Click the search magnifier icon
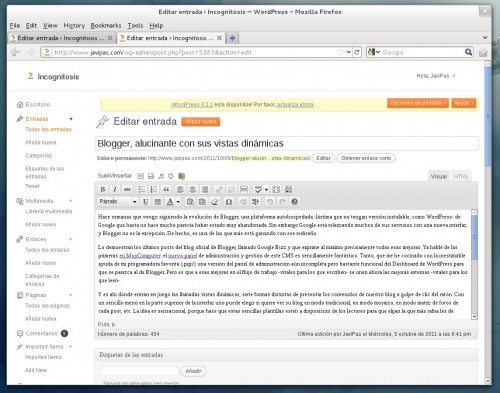The width and height of the screenshot is (500, 393). click(x=468, y=52)
